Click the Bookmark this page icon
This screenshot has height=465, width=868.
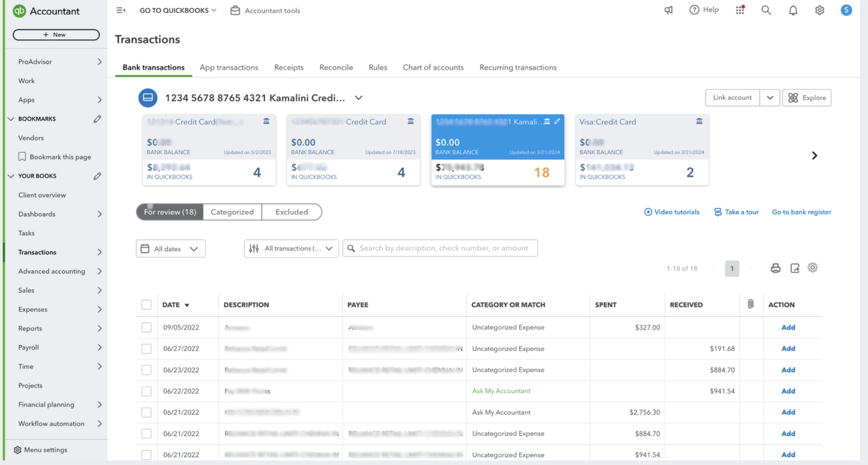tap(22, 157)
